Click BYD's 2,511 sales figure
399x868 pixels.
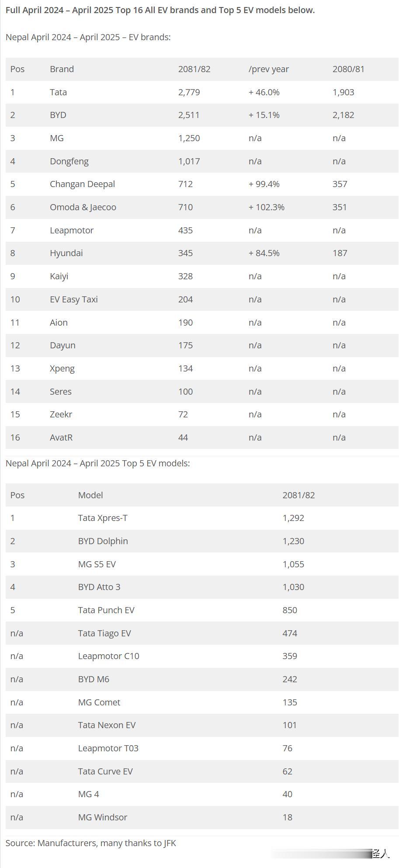[189, 115]
